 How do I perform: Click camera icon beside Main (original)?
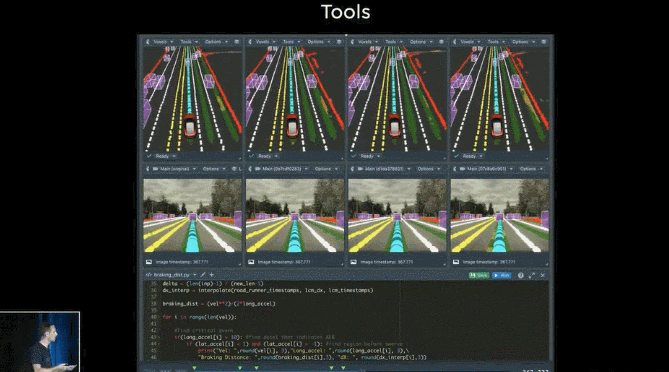point(156,169)
